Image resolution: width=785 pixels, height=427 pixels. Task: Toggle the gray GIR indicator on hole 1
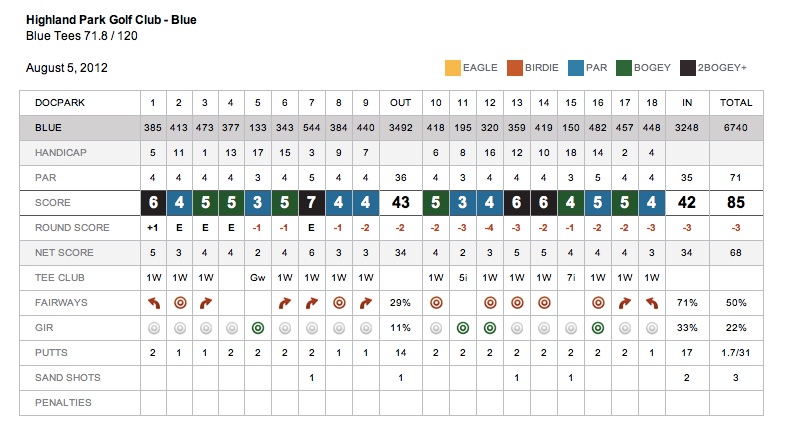tap(153, 327)
